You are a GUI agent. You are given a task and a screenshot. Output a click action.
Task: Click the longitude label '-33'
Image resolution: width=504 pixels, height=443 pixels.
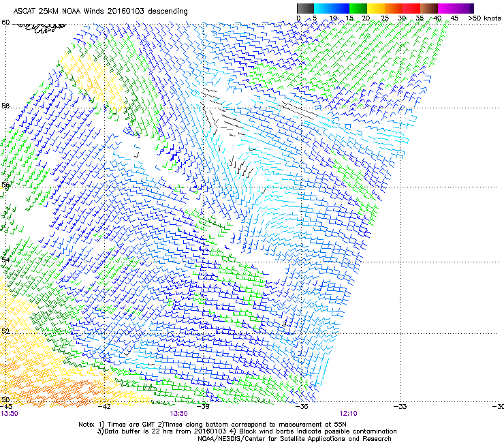(400, 406)
